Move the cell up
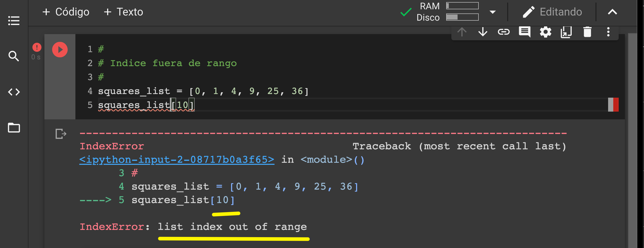 [462, 32]
